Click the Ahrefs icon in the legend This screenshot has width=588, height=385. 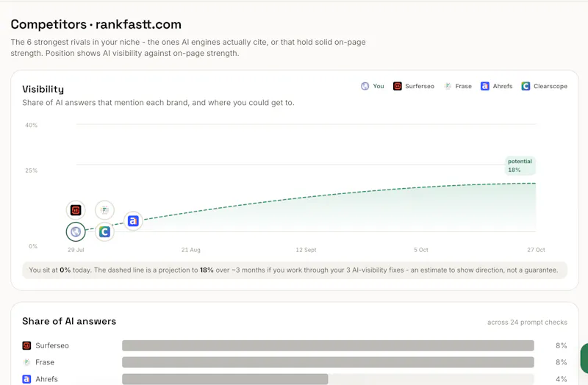tap(485, 86)
